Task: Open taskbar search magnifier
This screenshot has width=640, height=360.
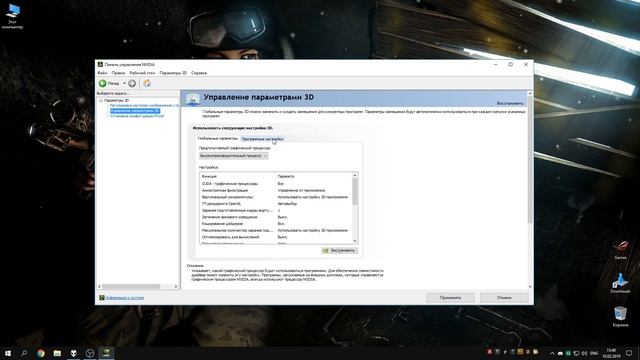Action: (24, 353)
